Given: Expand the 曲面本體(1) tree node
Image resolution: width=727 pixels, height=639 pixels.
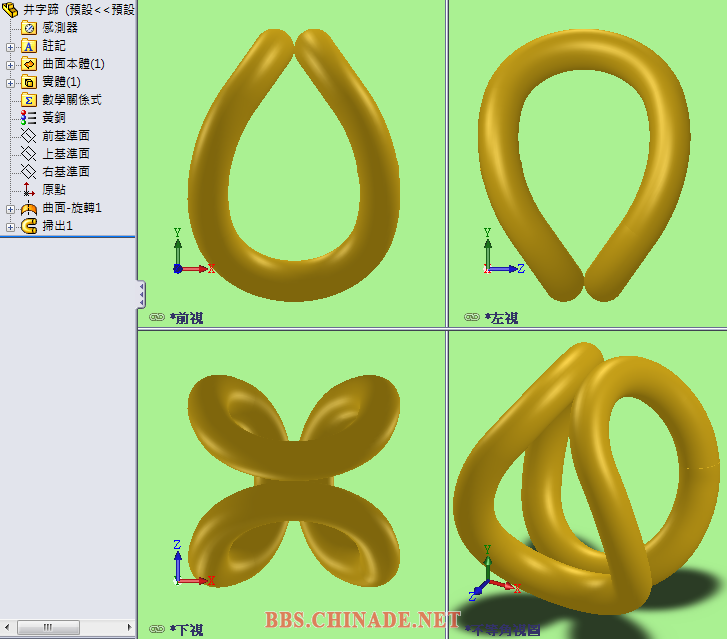Looking at the screenshot, I should [x=10, y=65].
